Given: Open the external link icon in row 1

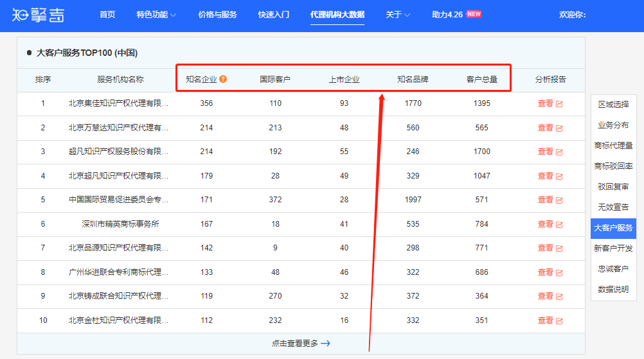Looking at the screenshot, I should pyautogui.click(x=559, y=104).
